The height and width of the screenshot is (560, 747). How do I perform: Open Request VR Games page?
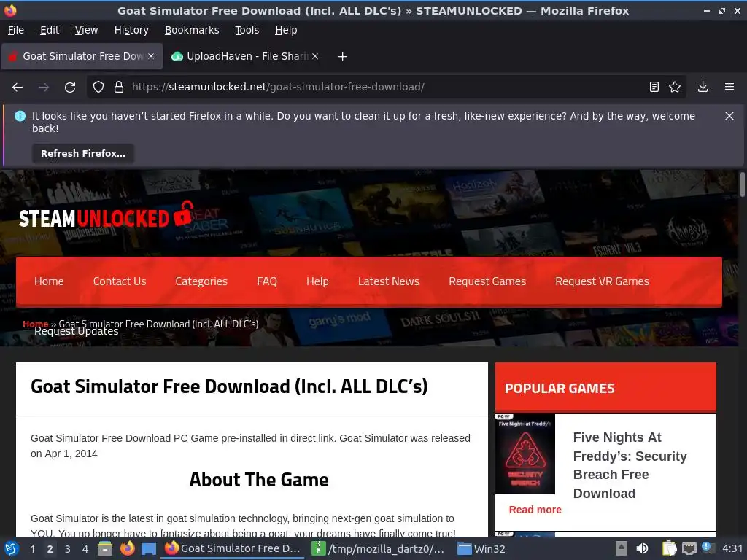[602, 281]
